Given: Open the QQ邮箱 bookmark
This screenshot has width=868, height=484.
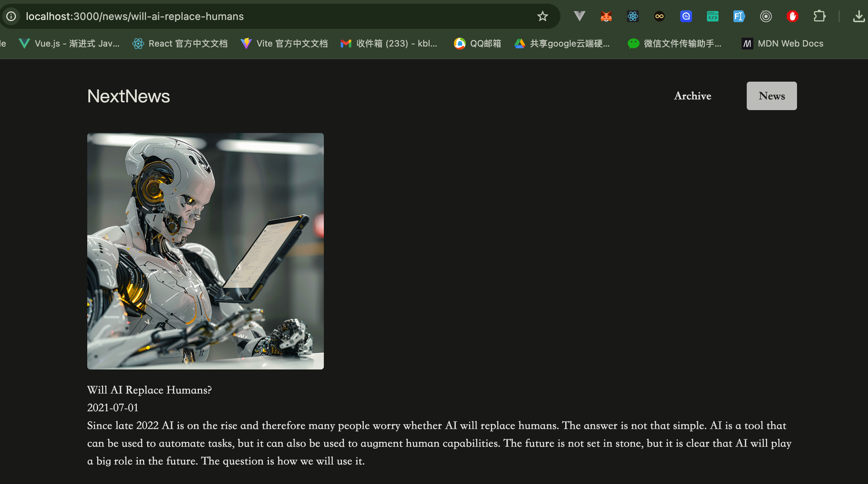Looking at the screenshot, I should (x=477, y=44).
